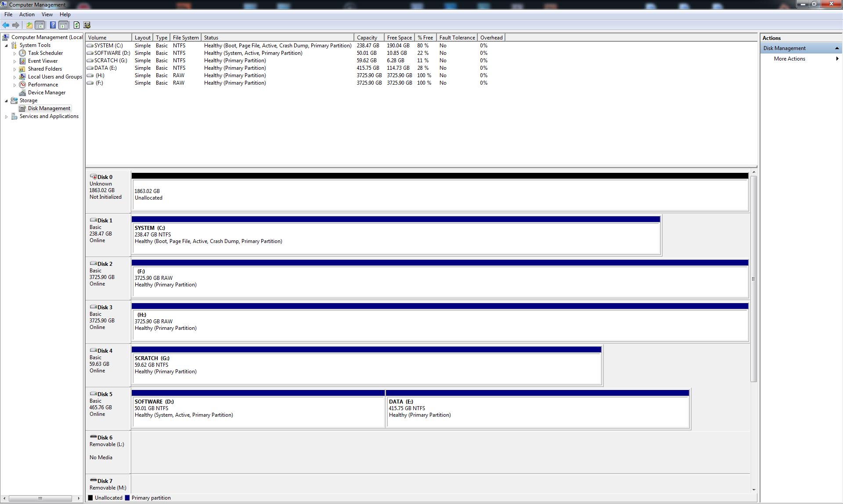
Task: Expand Services and Applications node
Action: [x=6, y=117]
